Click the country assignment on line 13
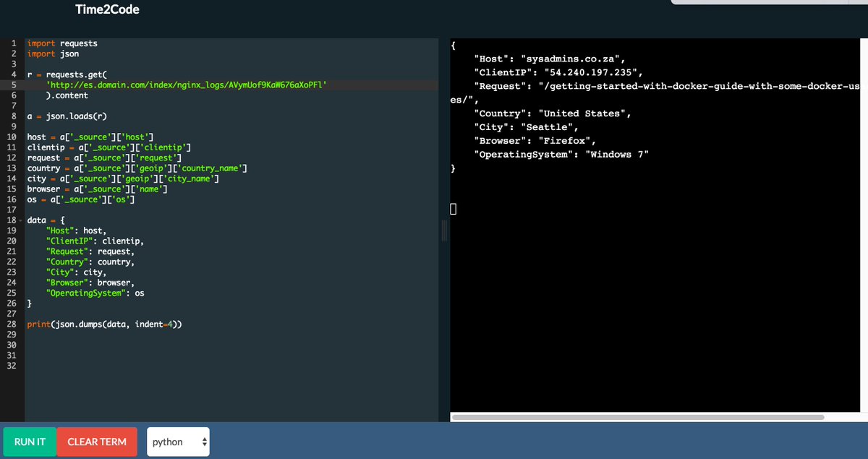This screenshot has height=459, width=868. (137, 168)
